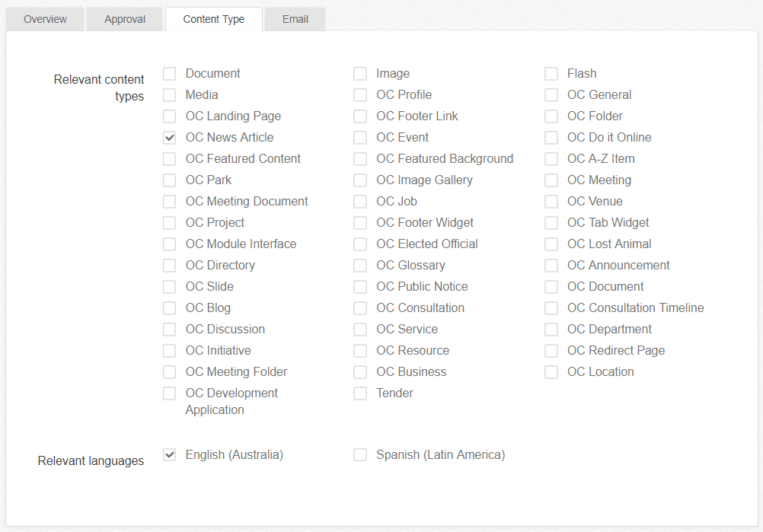
Task: Check OC Featured Background
Action: (x=360, y=158)
